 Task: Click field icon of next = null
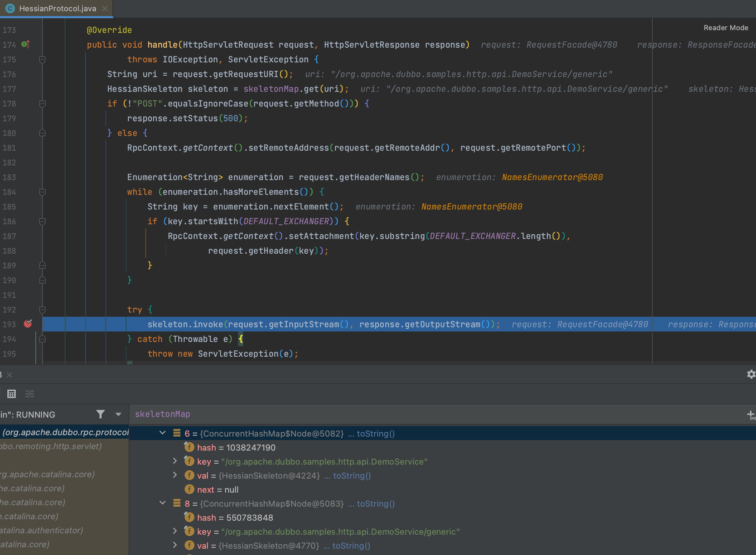tap(189, 489)
